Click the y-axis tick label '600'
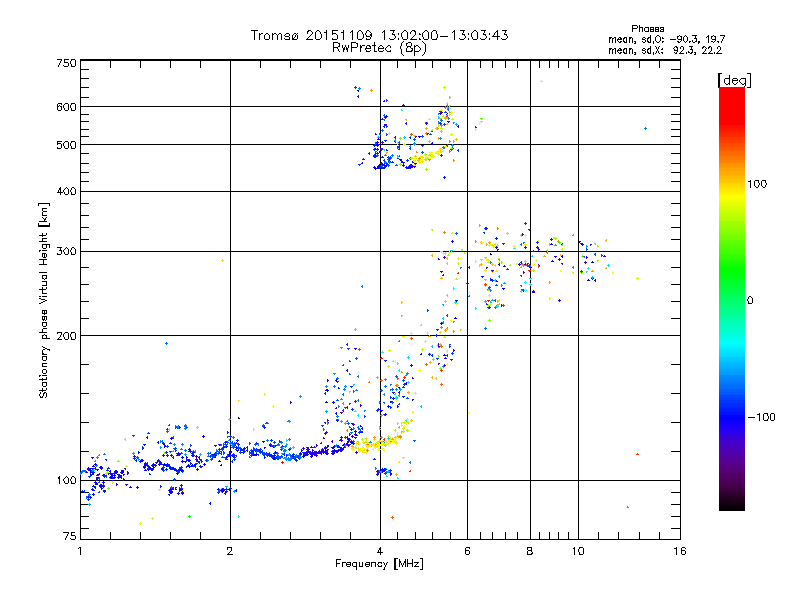This screenshot has width=800, height=600. pos(67,107)
